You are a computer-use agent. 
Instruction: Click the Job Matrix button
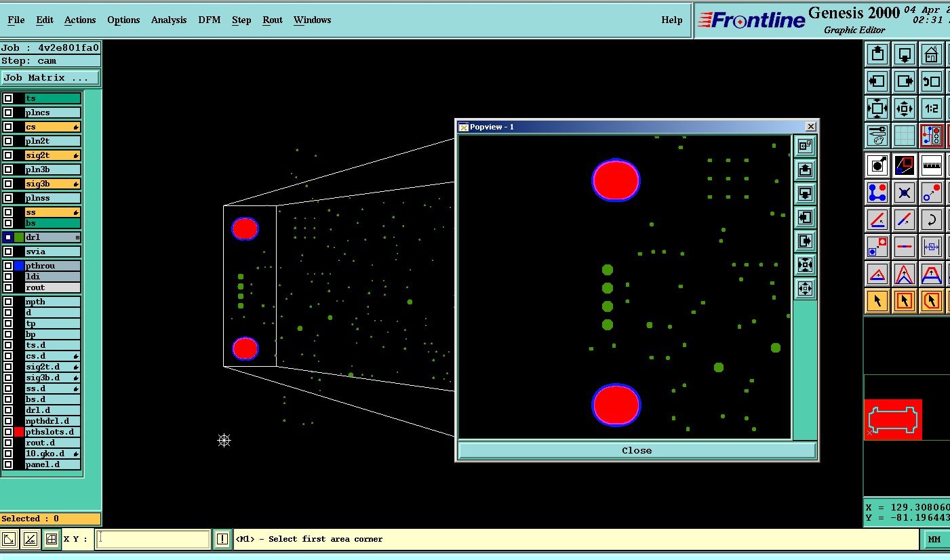click(x=51, y=78)
